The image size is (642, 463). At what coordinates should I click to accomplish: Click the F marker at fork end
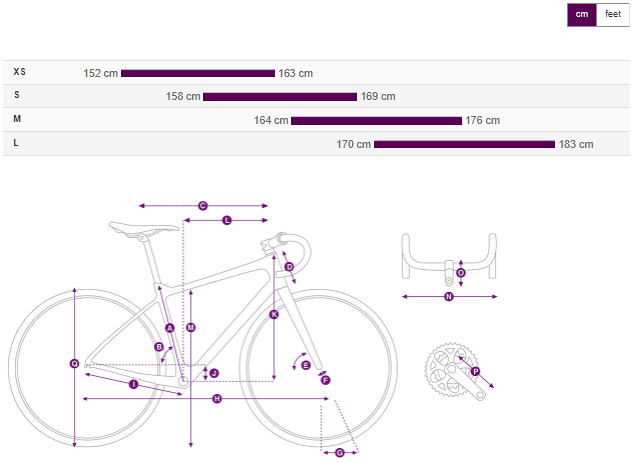tap(325, 380)
